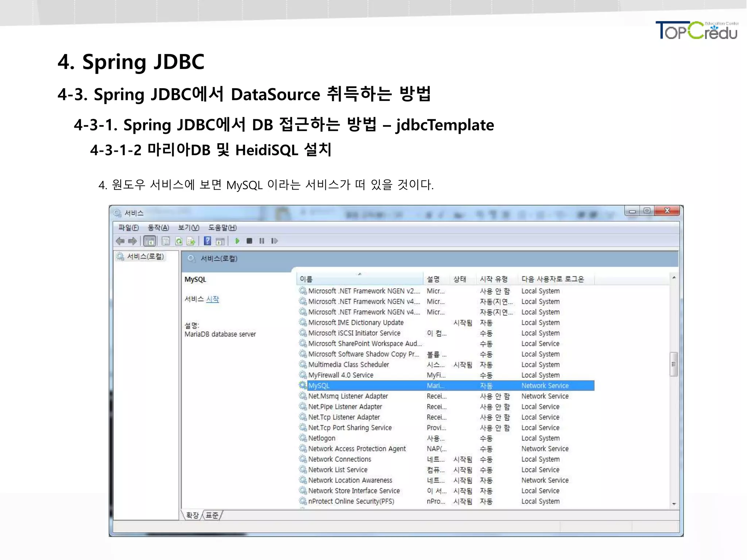Open the 파일(F) menu

[128, 227]
